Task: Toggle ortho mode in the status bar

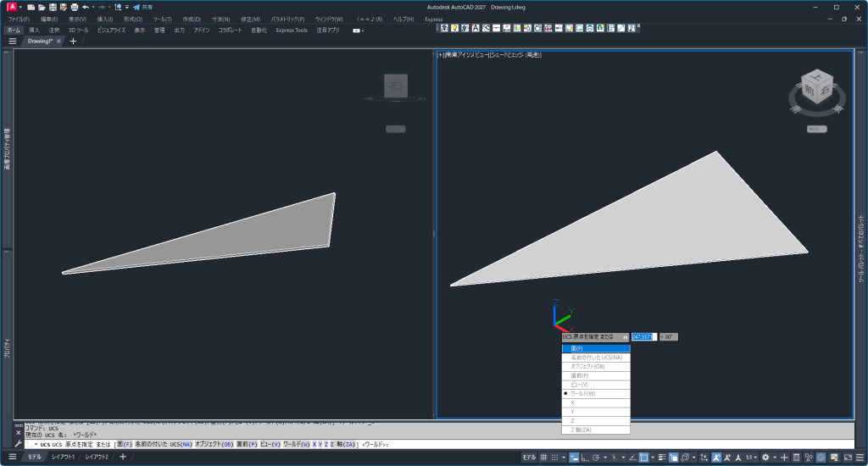Action: [x=586, y=458]
